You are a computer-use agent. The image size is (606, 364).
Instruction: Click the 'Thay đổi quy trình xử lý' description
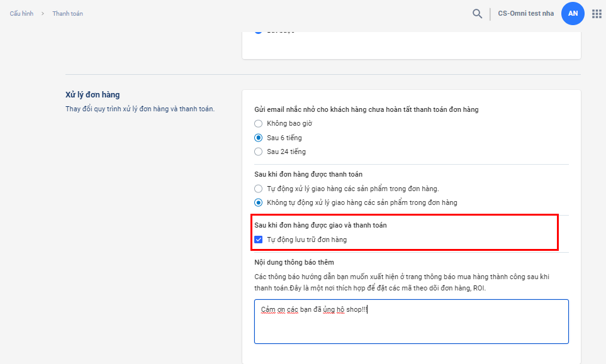[x=140, y=109]
